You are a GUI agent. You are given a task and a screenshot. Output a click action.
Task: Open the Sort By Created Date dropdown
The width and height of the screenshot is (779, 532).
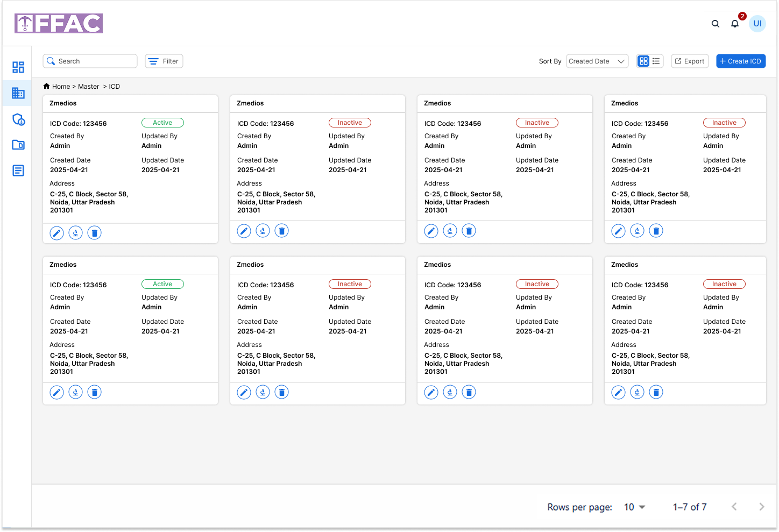[597, 61]
